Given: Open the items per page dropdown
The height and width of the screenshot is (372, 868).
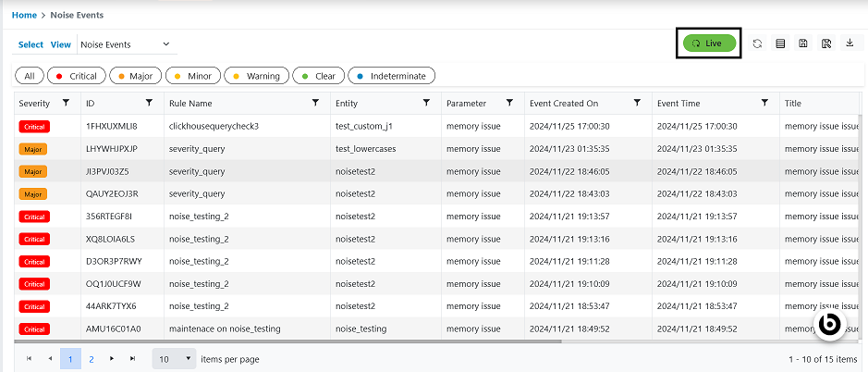Looking at the screenshot, I should pos(174,358).
